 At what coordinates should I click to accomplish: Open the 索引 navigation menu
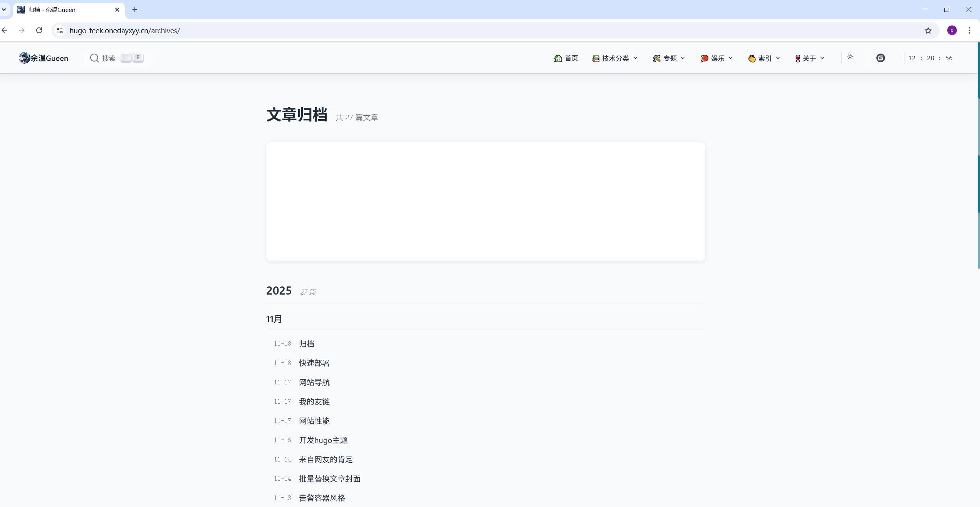pos(764,58)
